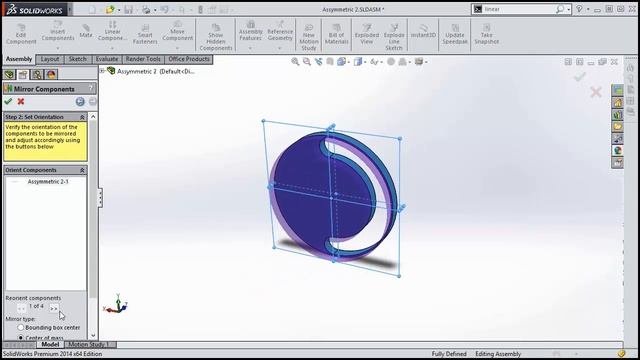Select Center of mass radio button

pyautogui.click(x=21, y=338)
